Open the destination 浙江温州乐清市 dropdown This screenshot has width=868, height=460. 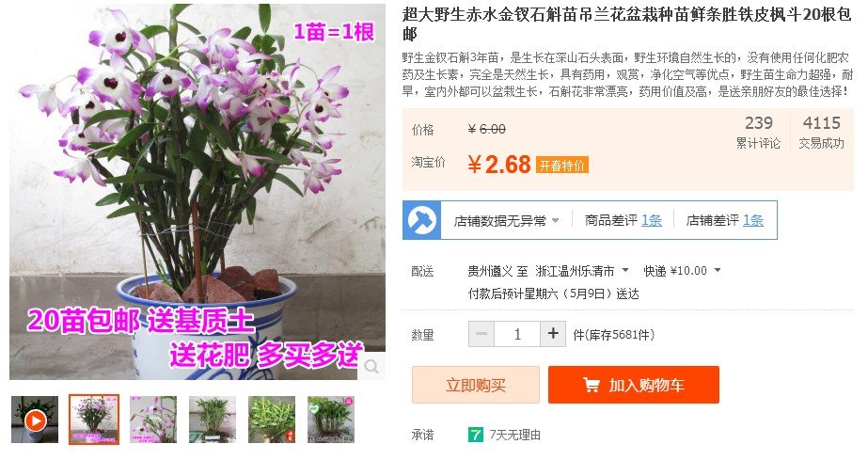click(x=625, y=271)
